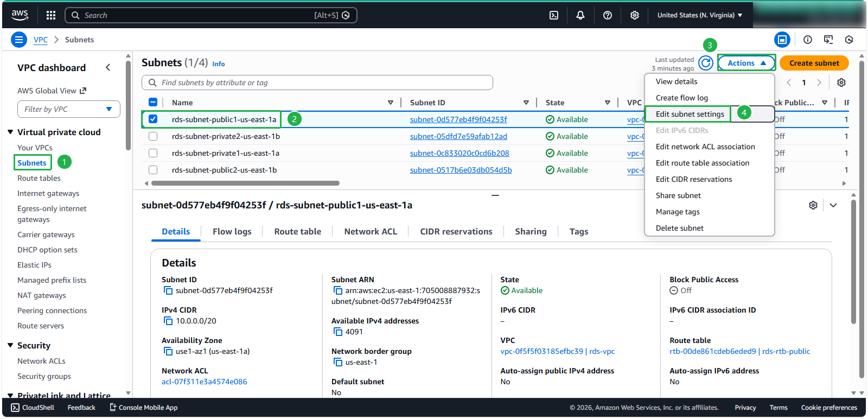Switch to the Flow logs tab

click(232, 232)
